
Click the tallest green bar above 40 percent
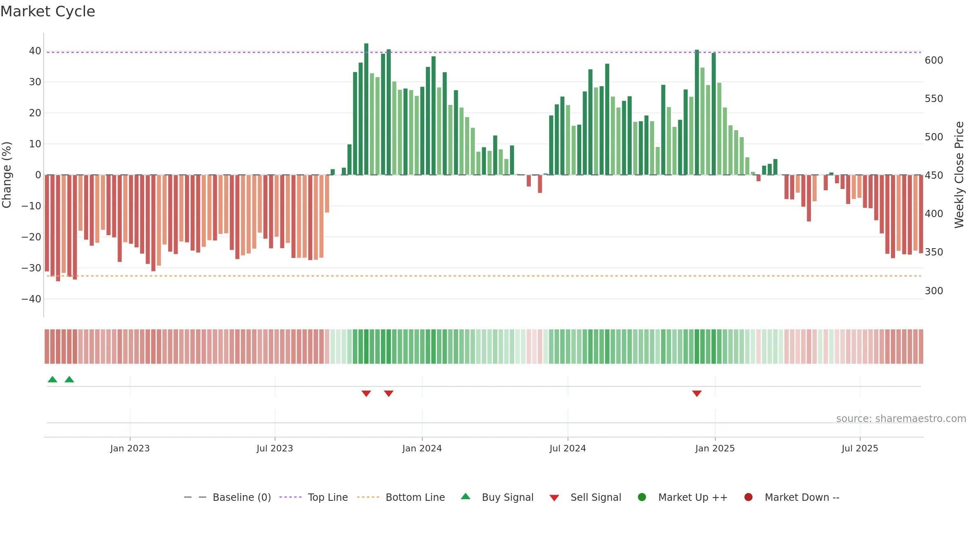tap(366, 109)
